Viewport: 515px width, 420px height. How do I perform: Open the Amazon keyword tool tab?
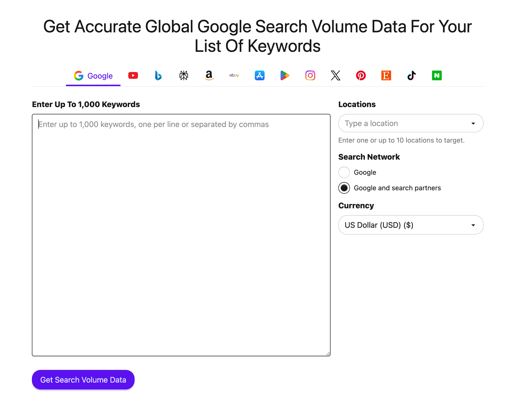(209, 75)
